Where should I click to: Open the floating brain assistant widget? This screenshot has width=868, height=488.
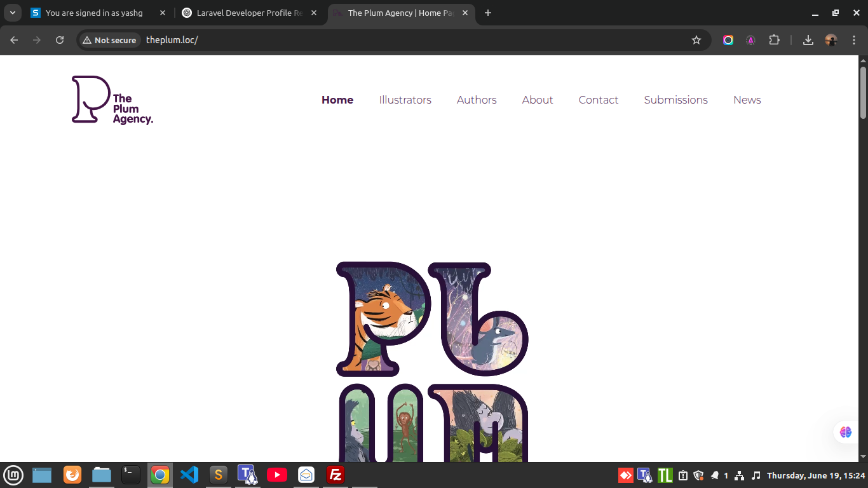click(846, 432)
